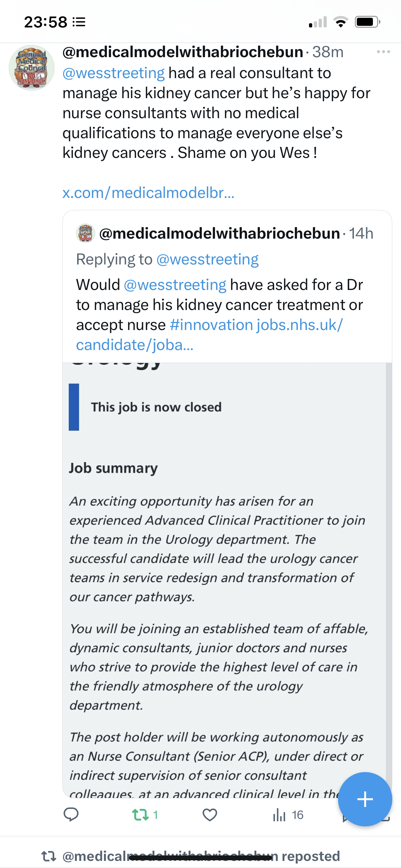Open the quoted tweet's username handle
401x868 pixels.
click(219, 233)
